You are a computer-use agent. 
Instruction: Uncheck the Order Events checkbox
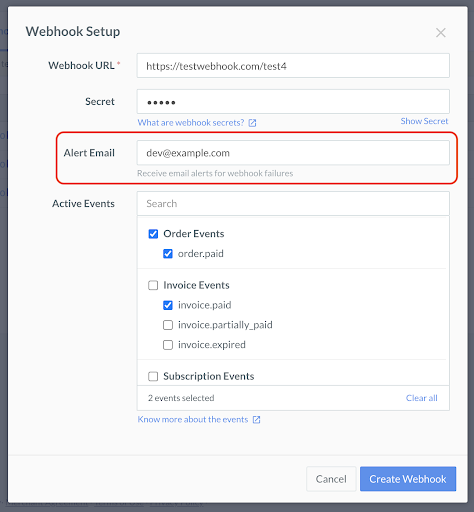(153, 234)
